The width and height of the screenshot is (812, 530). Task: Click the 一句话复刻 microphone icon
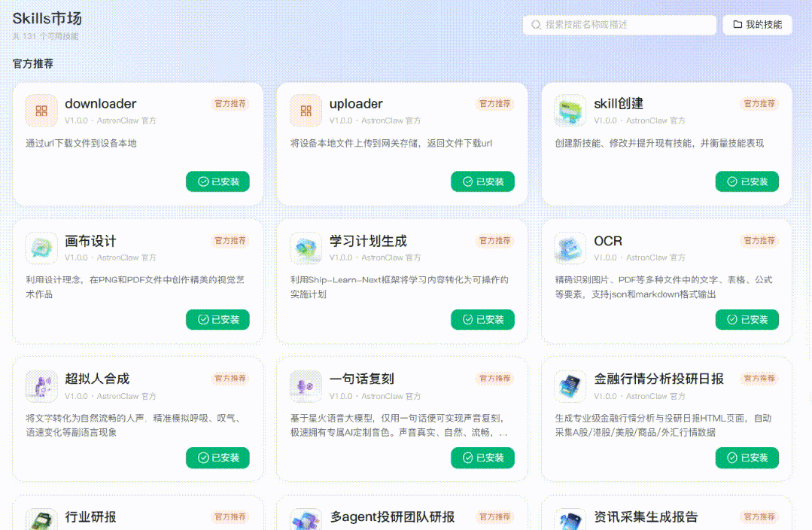(306, 386)
